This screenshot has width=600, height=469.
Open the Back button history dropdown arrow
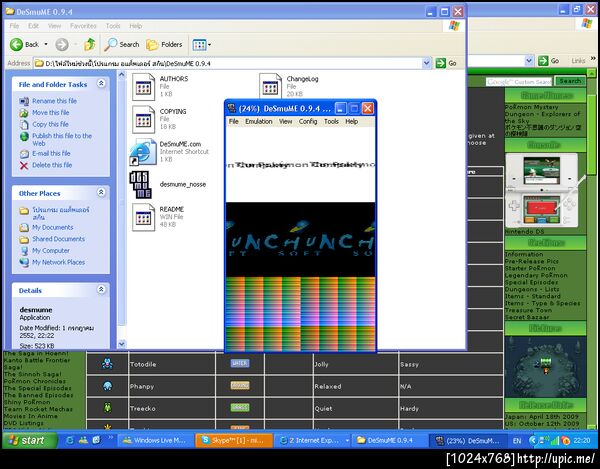click(x=46, y=44)
